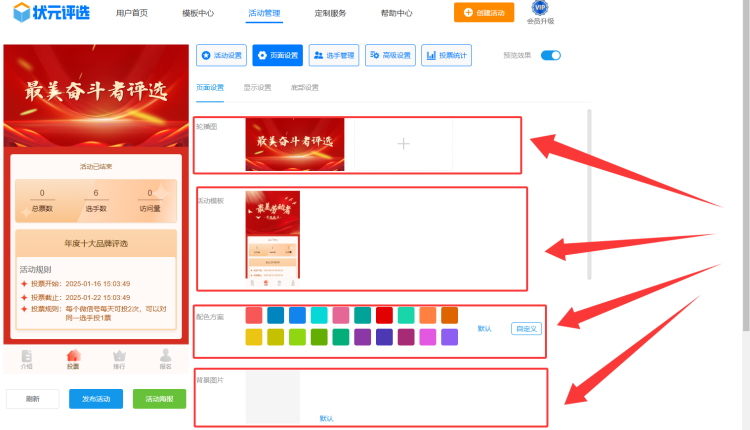750x430 pixels.
Task: Select the 最美奋斗者评选 carousel thumbnail
Action: coord(295,144)
